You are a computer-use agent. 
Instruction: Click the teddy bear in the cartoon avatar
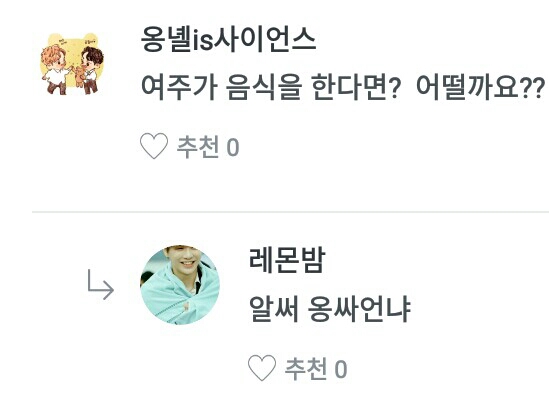(80, 76)
